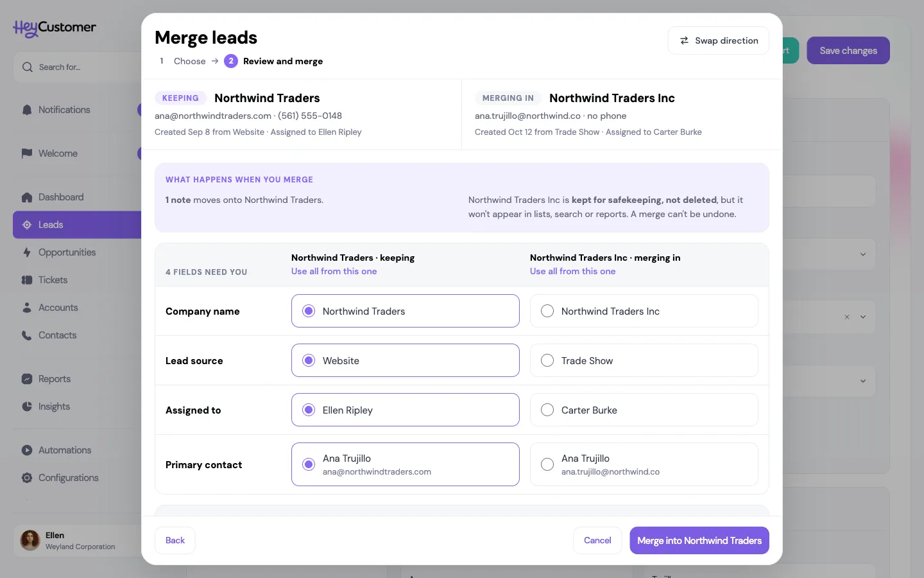Go to Choose step one
This screenshot has width=924, height=578.
pos(182,61)
